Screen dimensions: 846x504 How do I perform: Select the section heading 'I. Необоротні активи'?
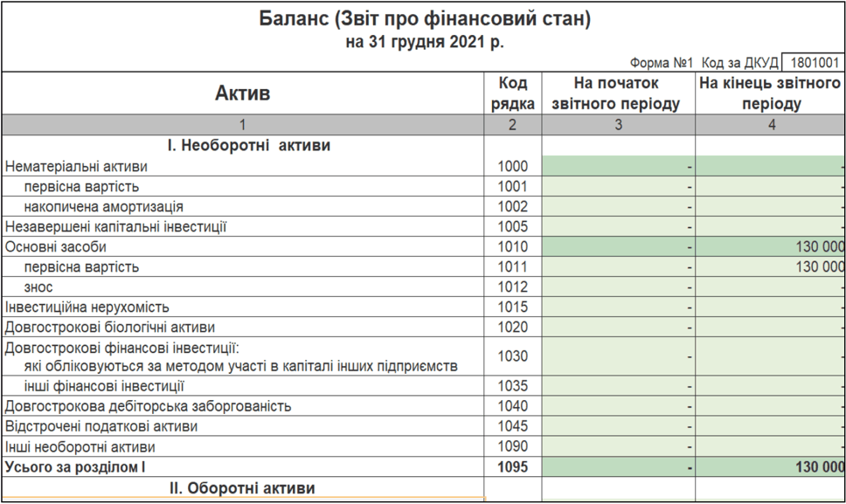[249, 146]
